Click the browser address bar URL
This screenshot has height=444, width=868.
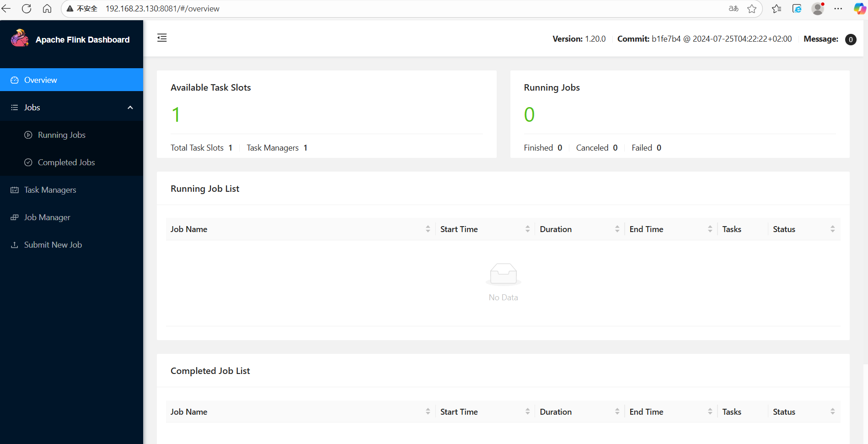tap(162, 9)
